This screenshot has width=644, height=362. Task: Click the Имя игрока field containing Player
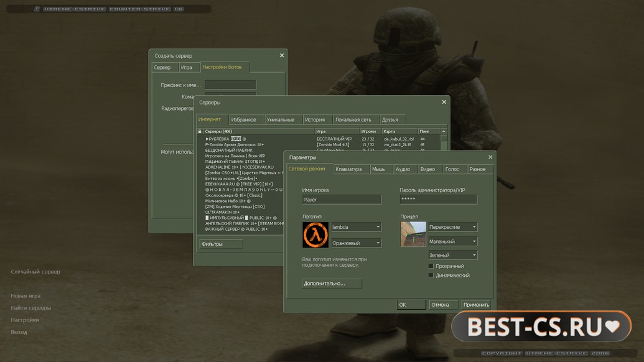(x=342, y=200)
